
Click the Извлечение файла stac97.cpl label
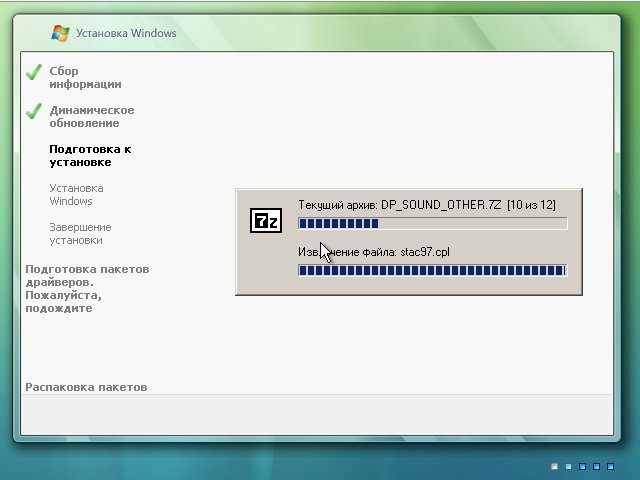[x=374, y=252]
